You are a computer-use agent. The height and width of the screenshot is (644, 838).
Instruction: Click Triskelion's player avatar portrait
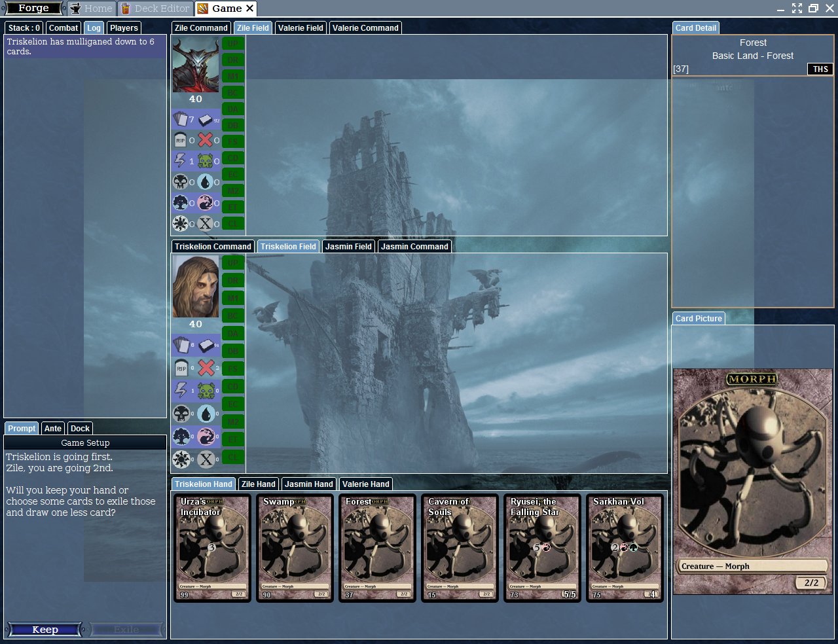tap(196, 287)
